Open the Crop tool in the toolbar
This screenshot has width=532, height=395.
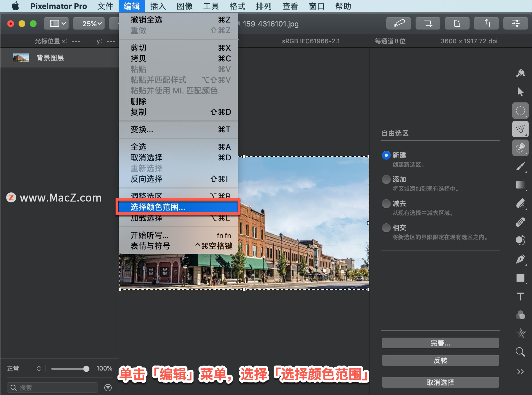point(428,23)
